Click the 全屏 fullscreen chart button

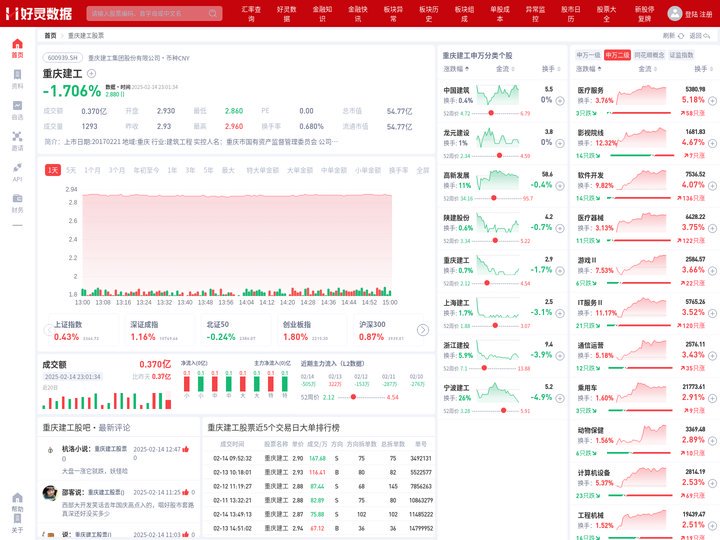point(422,170)
